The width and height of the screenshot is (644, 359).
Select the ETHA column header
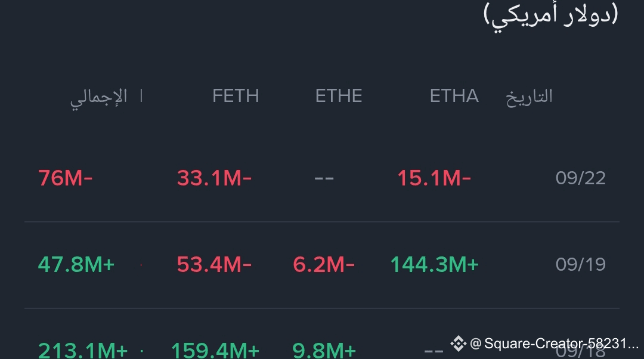coord(454,96)
